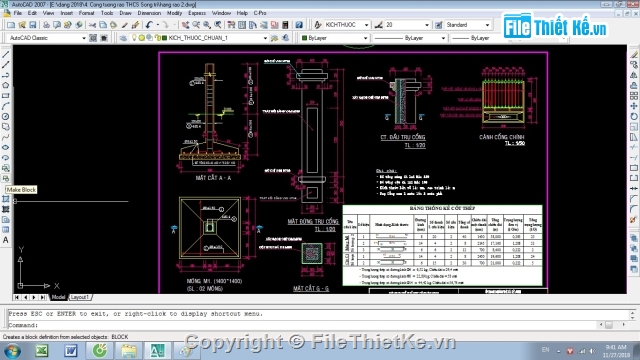Screen dimensions: 640x360
Task: Click the Undo arrow icon
Action: point(149,25)
